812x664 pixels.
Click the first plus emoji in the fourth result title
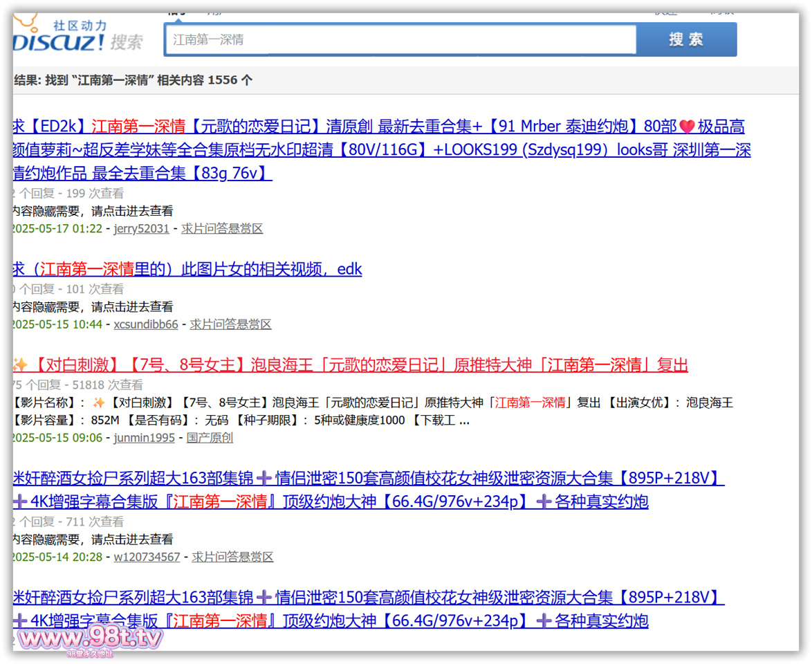pyautogui.click(x=264, y=478)
